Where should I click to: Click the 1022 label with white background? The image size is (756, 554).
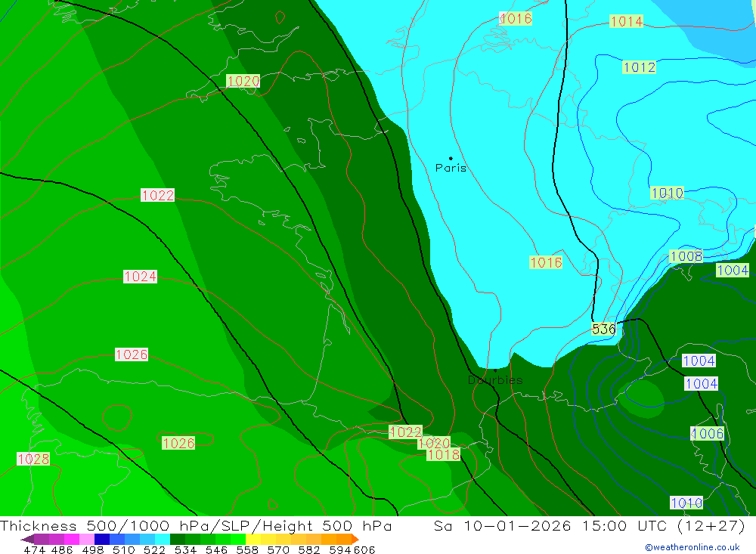[x=158, y=195]
